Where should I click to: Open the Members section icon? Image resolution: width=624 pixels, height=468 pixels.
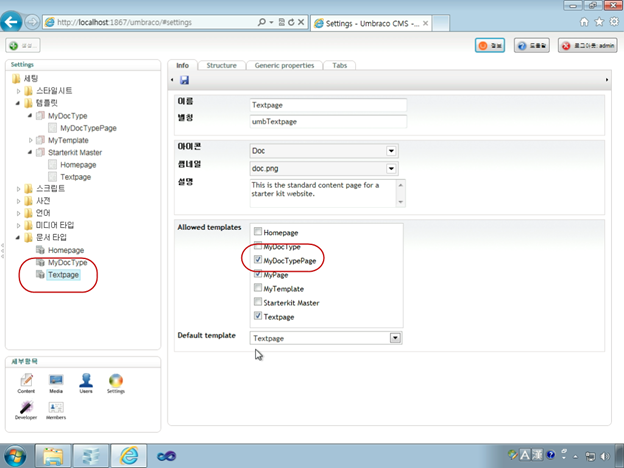(56, 410)
